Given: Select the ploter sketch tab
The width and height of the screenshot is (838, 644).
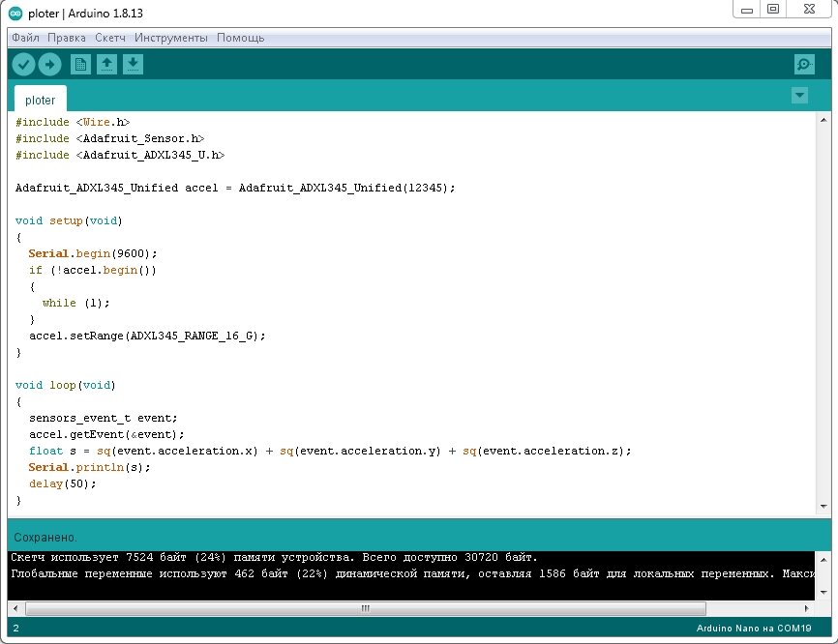Looking at the screenshot, I should coord(40,100).
